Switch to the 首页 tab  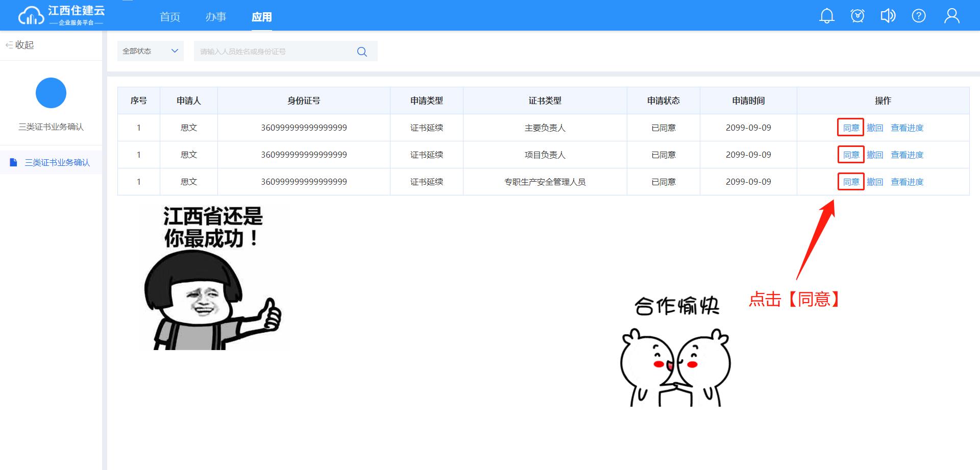coord(170,17)
